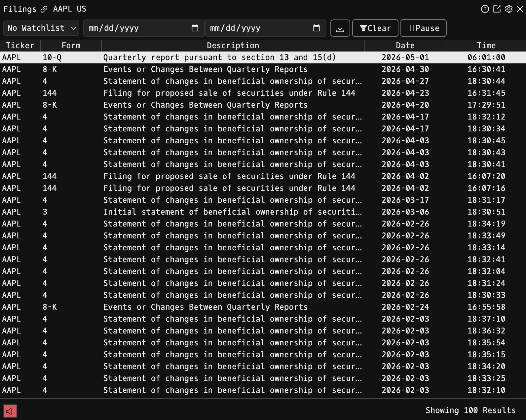Select the Form 4 filing at 18:32:41

pos(263,260)
